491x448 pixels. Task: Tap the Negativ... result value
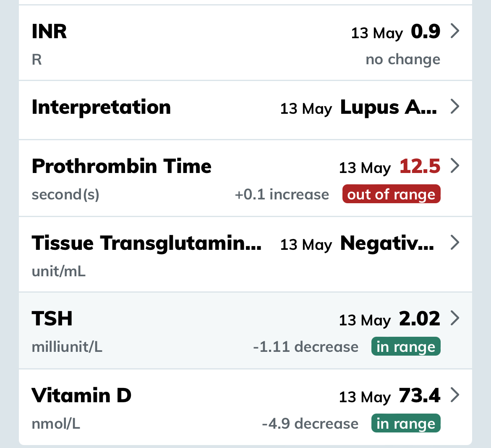[387, 243]
